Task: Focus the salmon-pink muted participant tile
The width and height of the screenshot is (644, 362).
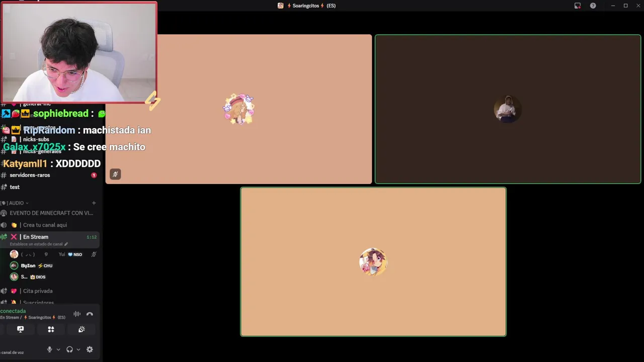Action: click(238, 109)
